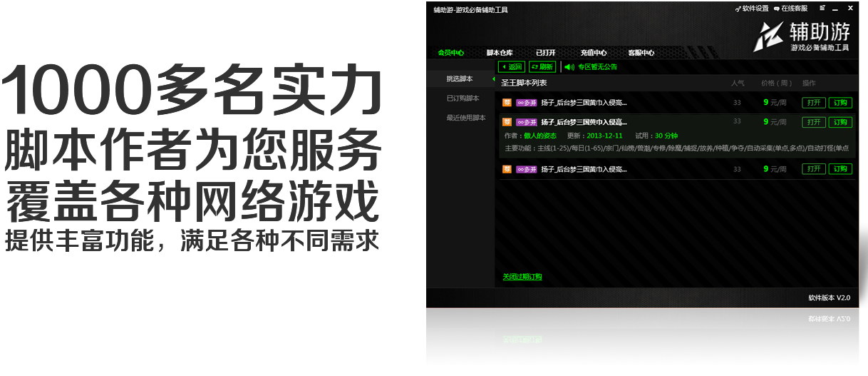Screen dimensions: 868x376
Task: Close the 辅助游 window
Action: coord(851,9)
